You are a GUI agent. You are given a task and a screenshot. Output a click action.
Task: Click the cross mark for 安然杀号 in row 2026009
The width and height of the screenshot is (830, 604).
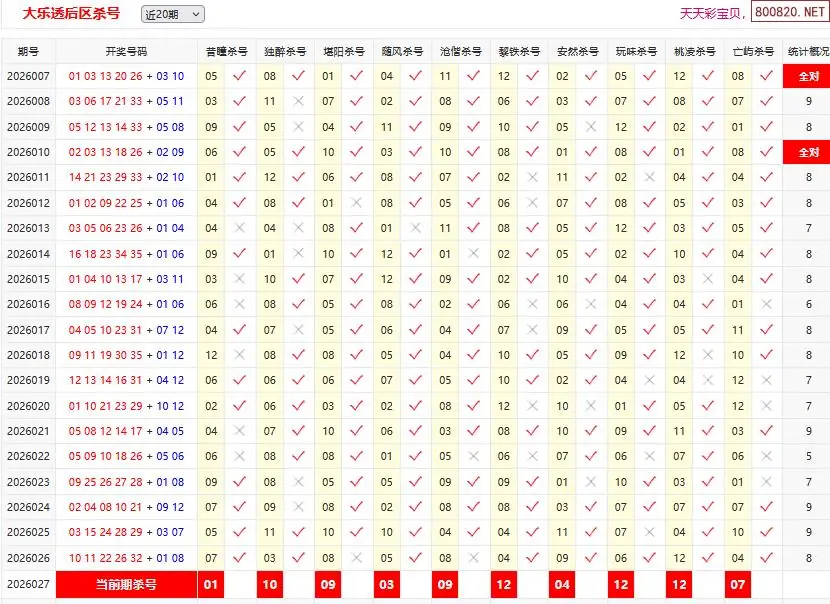point(590,127)
